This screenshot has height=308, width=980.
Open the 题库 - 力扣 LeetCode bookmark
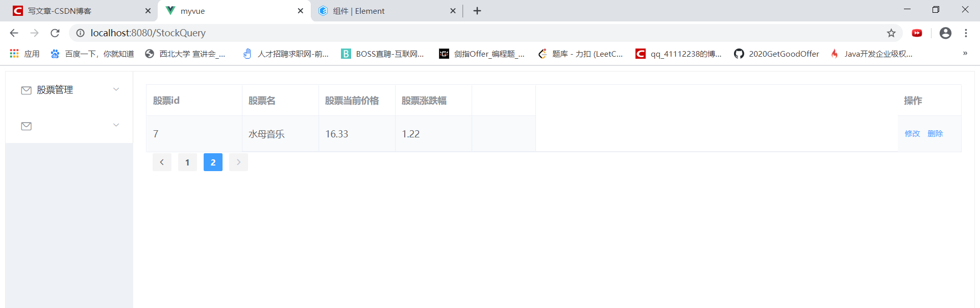pyautogui.click(x=580, y=54)
